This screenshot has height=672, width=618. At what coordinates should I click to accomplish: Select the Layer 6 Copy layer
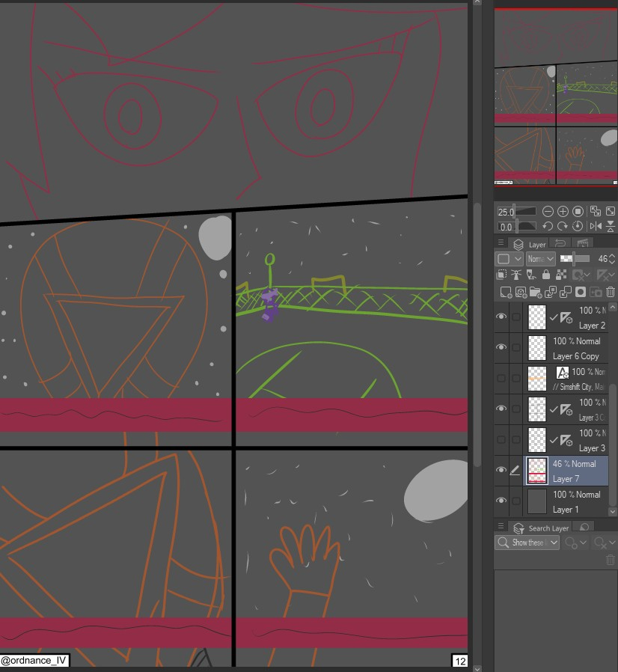(575, 348)
